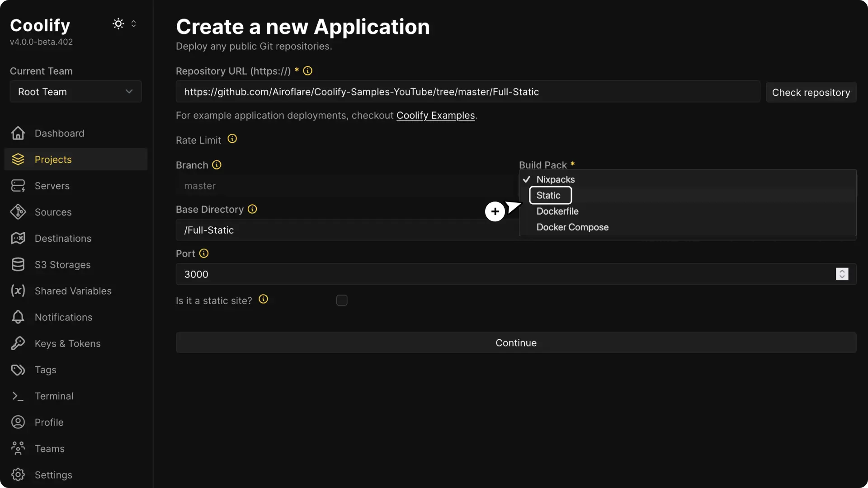The width and height of the screenshot is (868, 488).
Task: Expand the Root Team dropdown
Action: [75, 91]
